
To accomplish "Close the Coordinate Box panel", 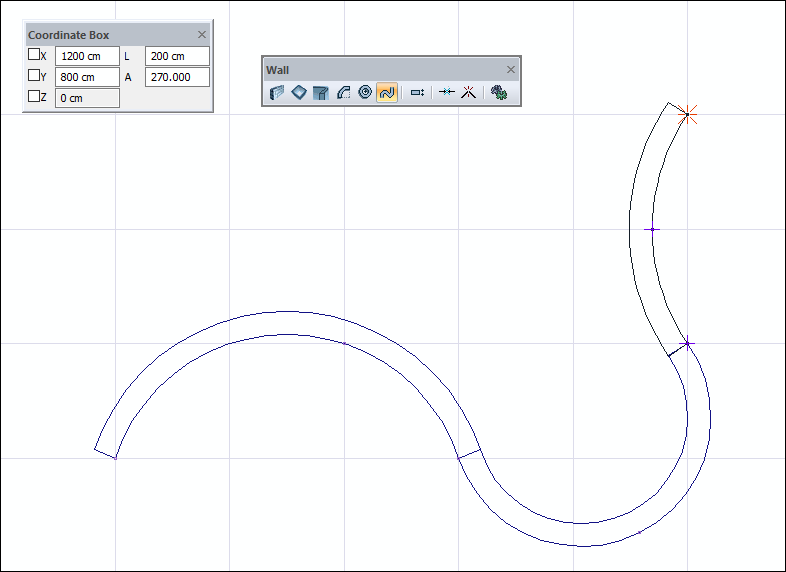I will 202,35.
